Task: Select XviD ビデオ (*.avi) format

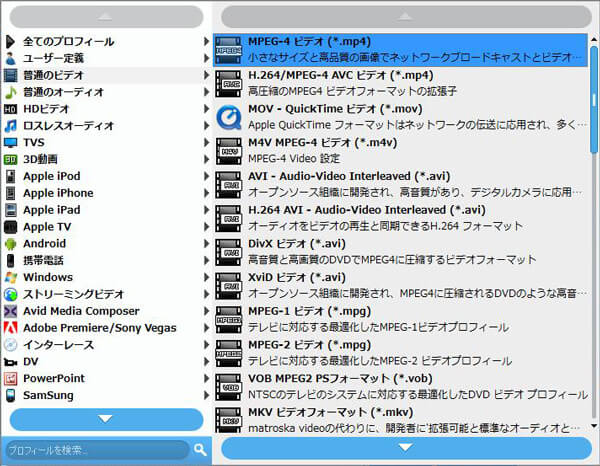Action: [x=400, y=285]
